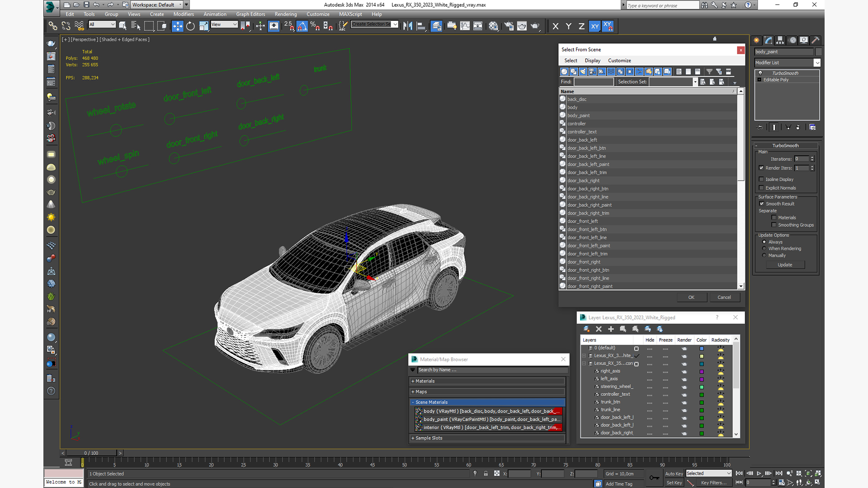Click the Find input in Select From Scene
The height and width of the screenshot is (488, 868).
[x=594, y=82]
